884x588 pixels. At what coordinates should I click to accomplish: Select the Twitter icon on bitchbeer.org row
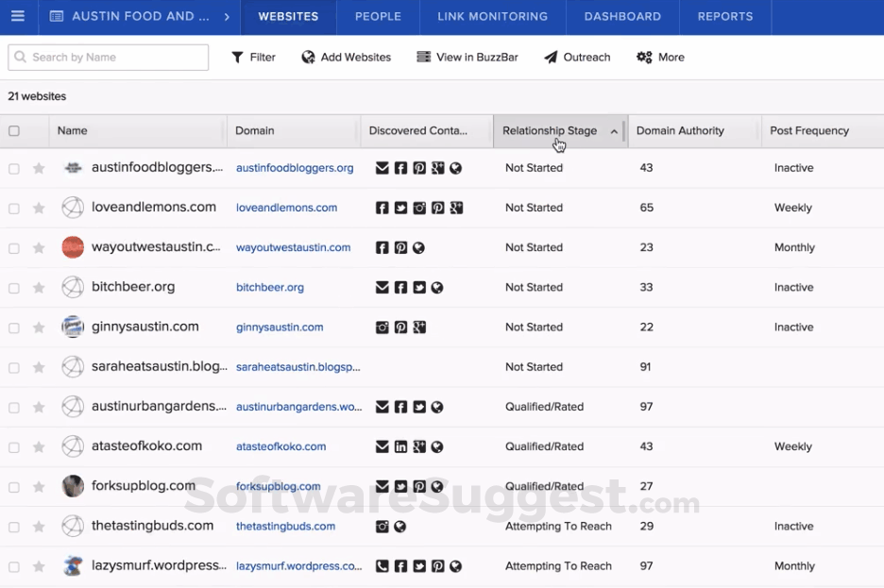pyautogui.click(x=419, y=287)
